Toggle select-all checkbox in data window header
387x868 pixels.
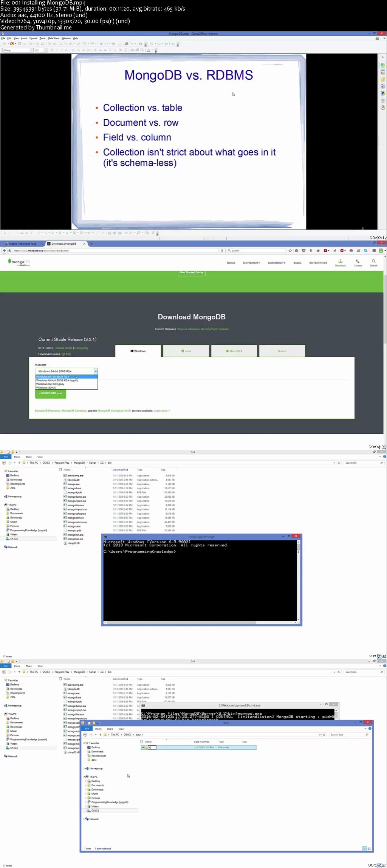click(x=142, y=742)
